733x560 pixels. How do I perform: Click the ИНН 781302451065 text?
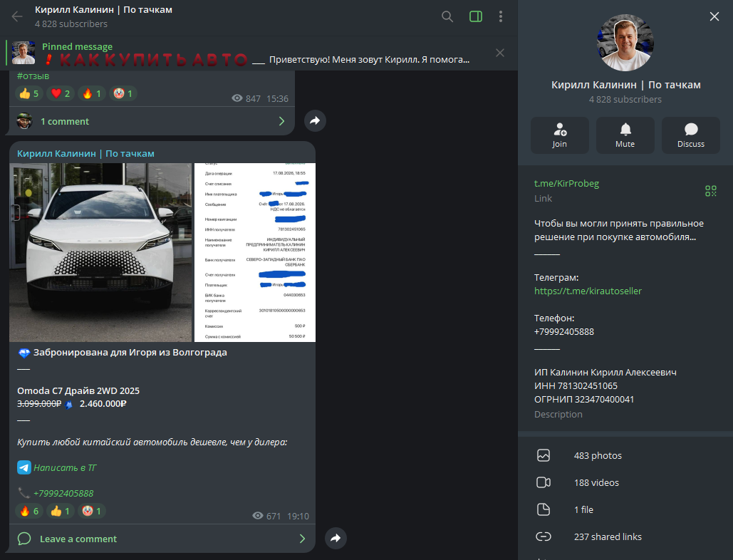576,385
